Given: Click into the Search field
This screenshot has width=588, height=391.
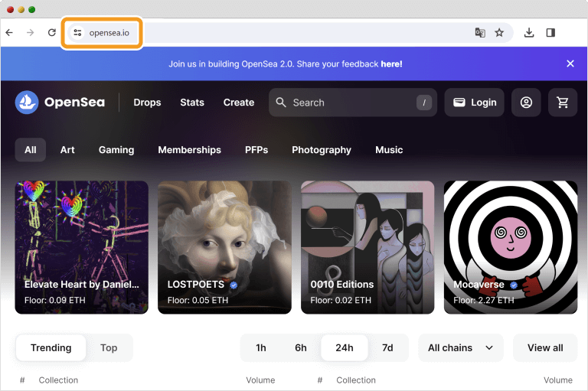Looking at the screenshot, I should pos(352,103).
